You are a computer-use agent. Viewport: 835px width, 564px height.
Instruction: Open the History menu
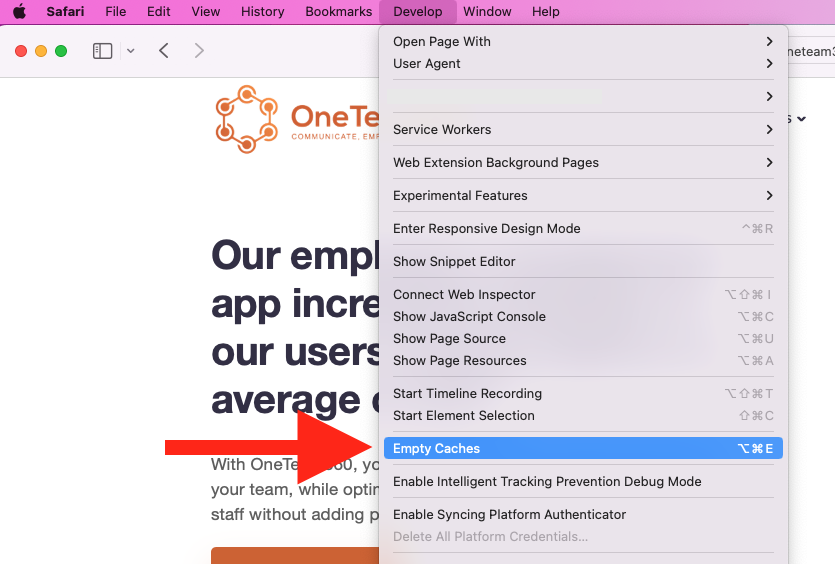pyautogui.click(x=263, y=11)
